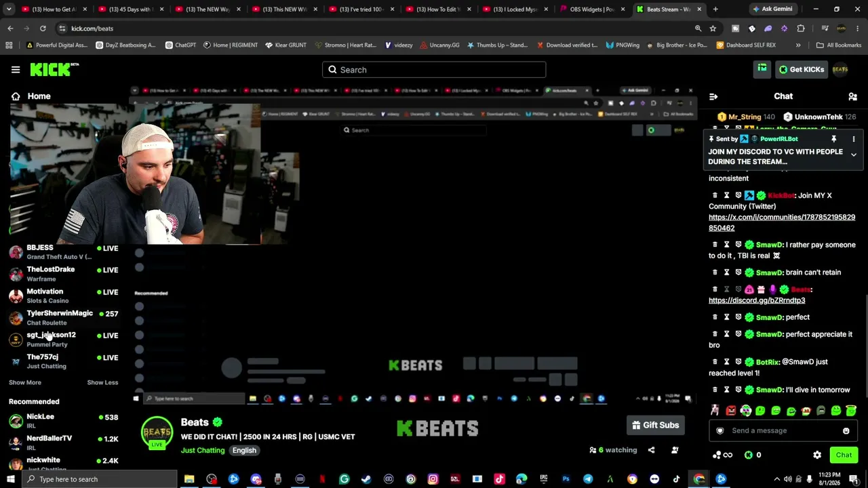This screenshot has height=488, width=868.
Task: Open TylerSherwinMagic channel in sidebar
Action: tap(63, 318)
